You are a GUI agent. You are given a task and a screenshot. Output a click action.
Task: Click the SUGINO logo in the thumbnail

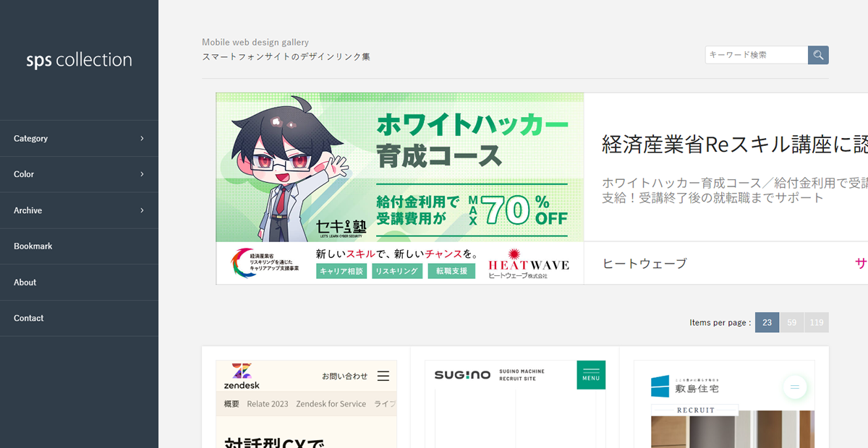coord(462,375)
